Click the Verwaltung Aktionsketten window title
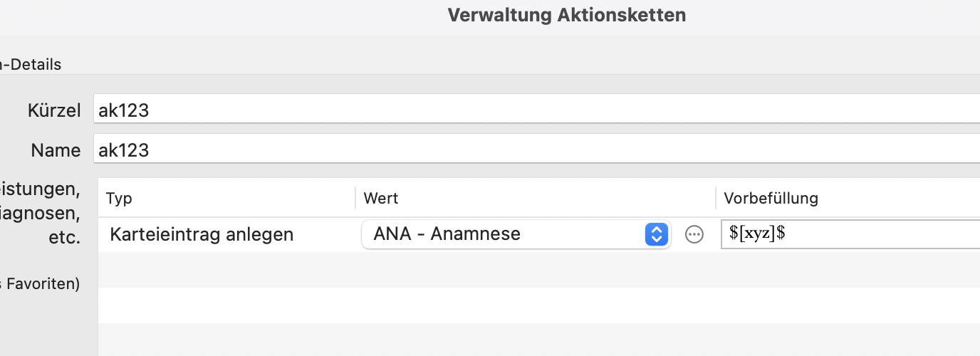980x356 pixels. 566,15
